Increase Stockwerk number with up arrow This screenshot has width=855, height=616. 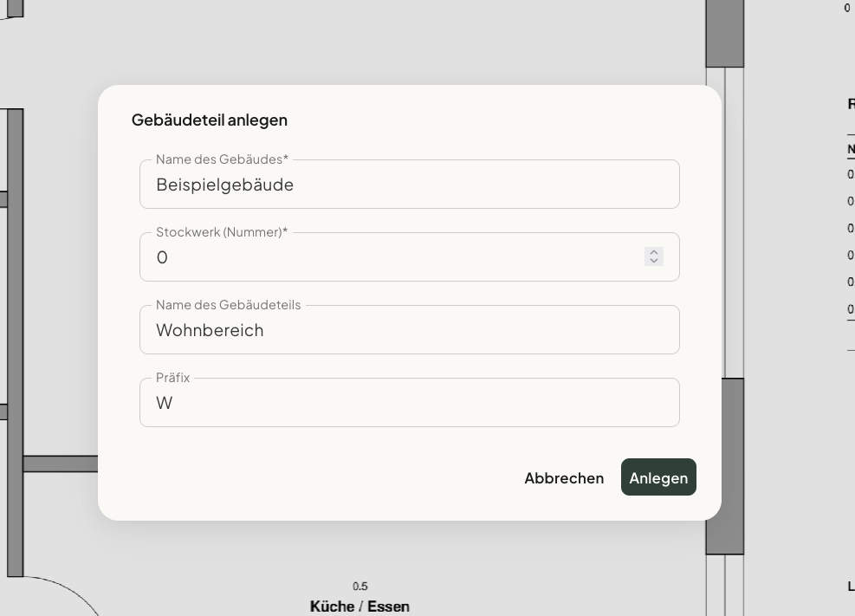pyautogui.click(x=654, y=252)
